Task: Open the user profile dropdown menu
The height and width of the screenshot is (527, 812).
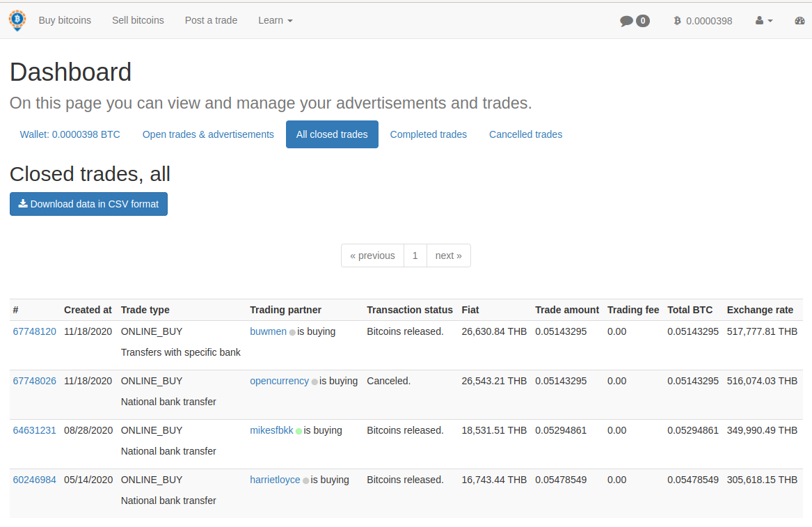Action: pos(764,21)
